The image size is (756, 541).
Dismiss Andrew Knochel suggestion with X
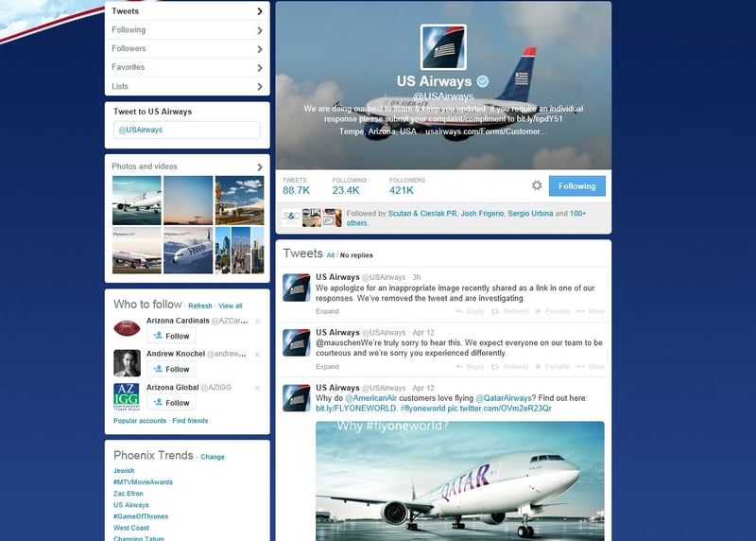[x=257, y=355]
